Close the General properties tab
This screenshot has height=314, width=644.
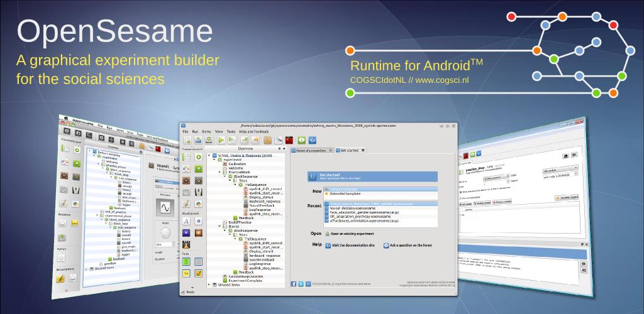331,151
